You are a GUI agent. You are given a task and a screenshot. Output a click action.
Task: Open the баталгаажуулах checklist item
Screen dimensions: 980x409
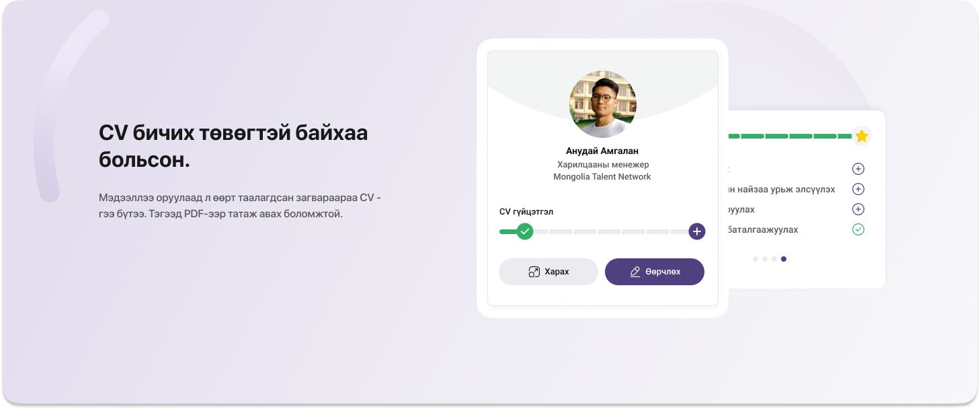pyautogui.click(x=763, y=229)
